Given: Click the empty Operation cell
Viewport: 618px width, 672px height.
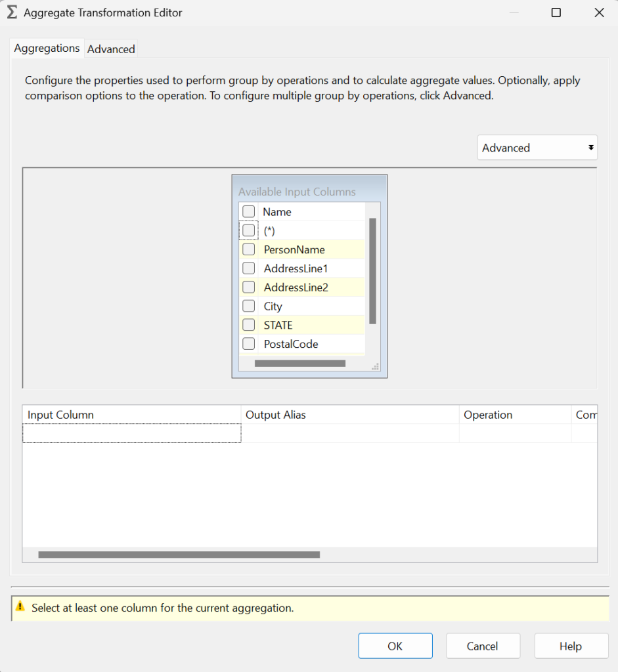Looking at the screenshot, I should [x=514, y=433].
